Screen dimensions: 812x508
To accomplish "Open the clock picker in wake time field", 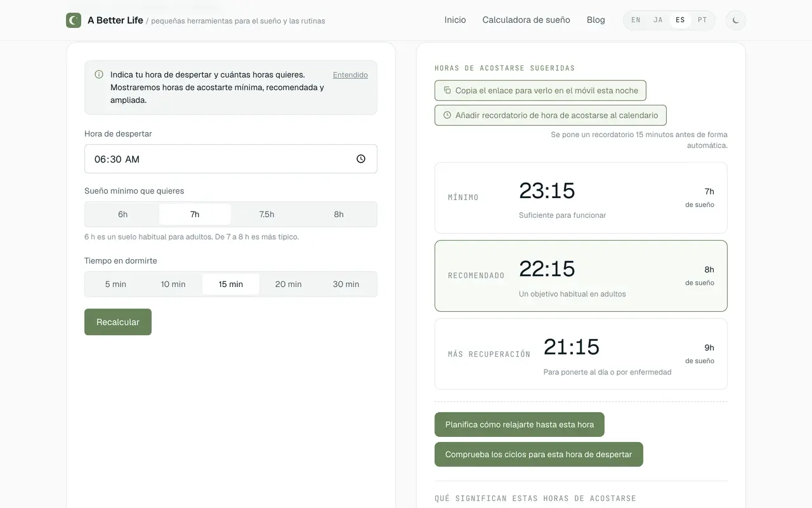I will 361,159.
